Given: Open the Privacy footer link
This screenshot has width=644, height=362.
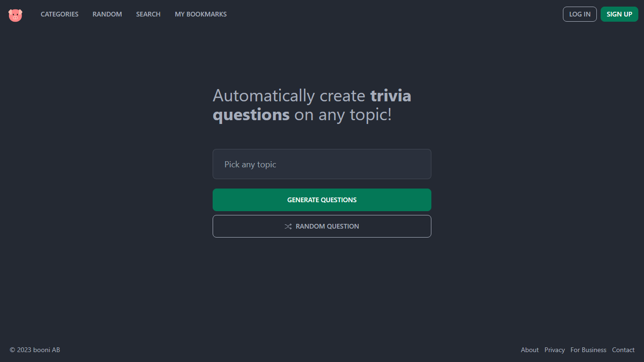Looking at the screenshot, I should click(x=554, y=350).
